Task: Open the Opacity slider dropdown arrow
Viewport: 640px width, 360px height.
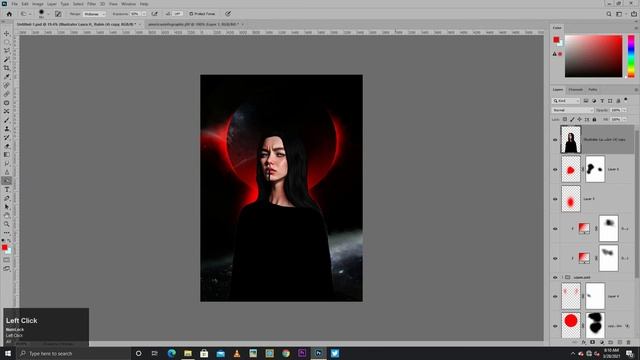Action: click(624, 110)
